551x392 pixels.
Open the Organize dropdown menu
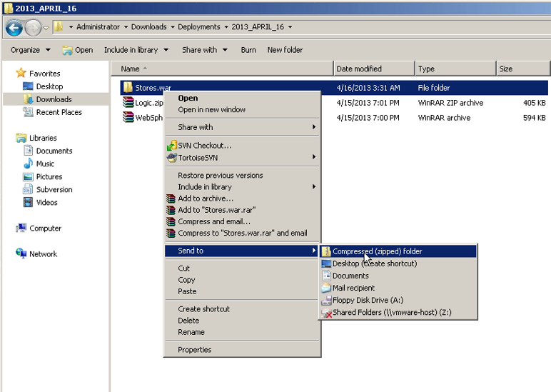[x=30, y=50]
